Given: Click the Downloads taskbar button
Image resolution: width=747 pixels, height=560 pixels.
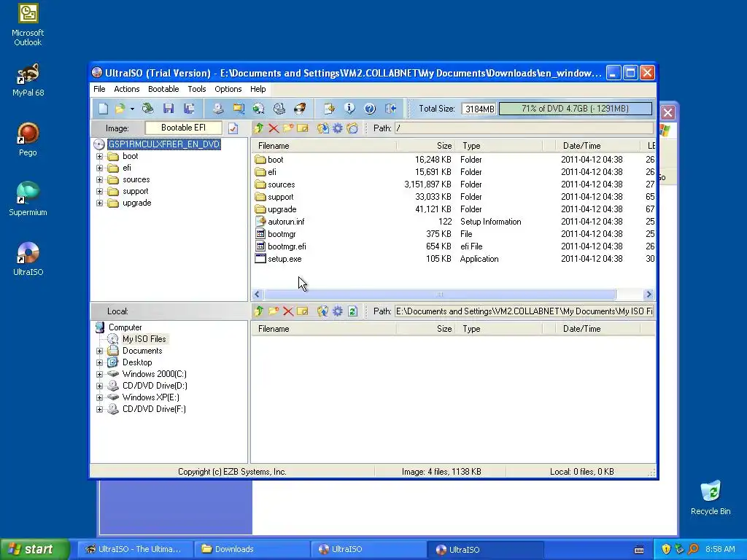Looking at the screenshot, I should 252,549.
